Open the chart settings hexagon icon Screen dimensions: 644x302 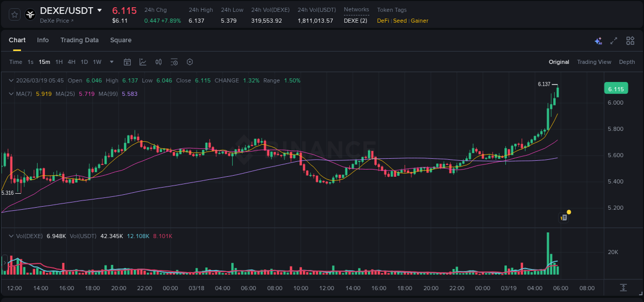click(x=190, y=62)
